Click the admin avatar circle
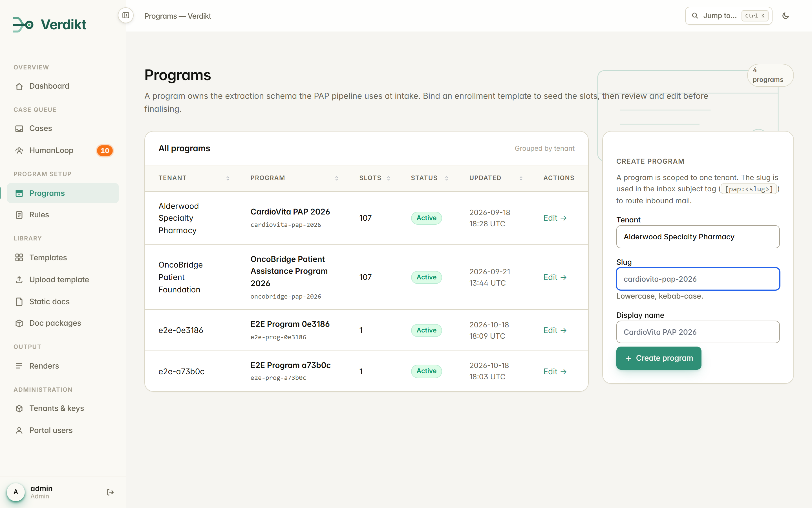Viewport: 812px width, 508px height. pos(16,492)
